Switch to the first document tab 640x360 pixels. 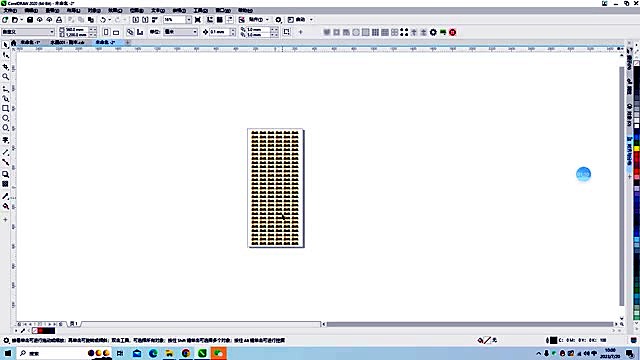[x=30, y=42]
